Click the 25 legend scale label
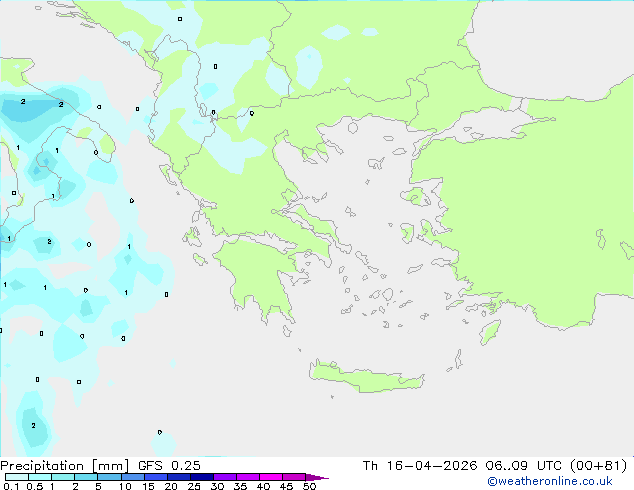634x490 pixels. tap(194, 486)
